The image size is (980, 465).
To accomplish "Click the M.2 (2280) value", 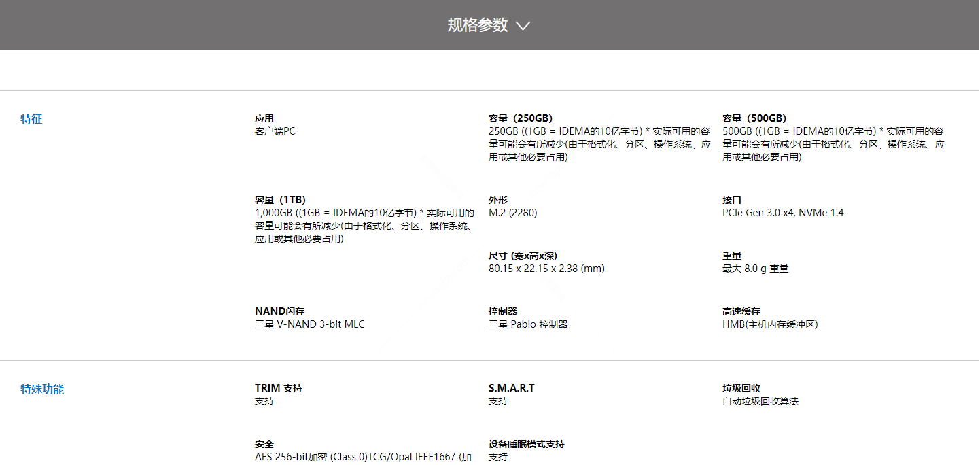I will 513,213.
